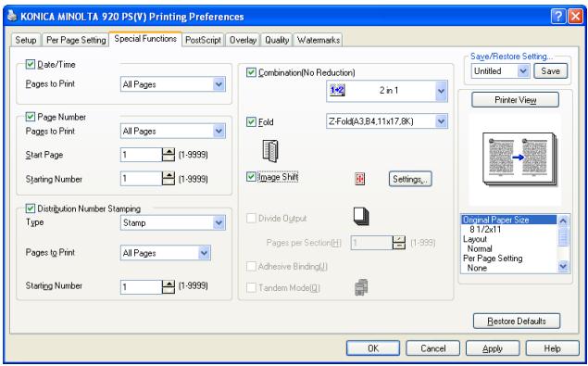Screen dimensions: 588x366
Task: Click OK to confirm preferences
Action: coord(373,348)
